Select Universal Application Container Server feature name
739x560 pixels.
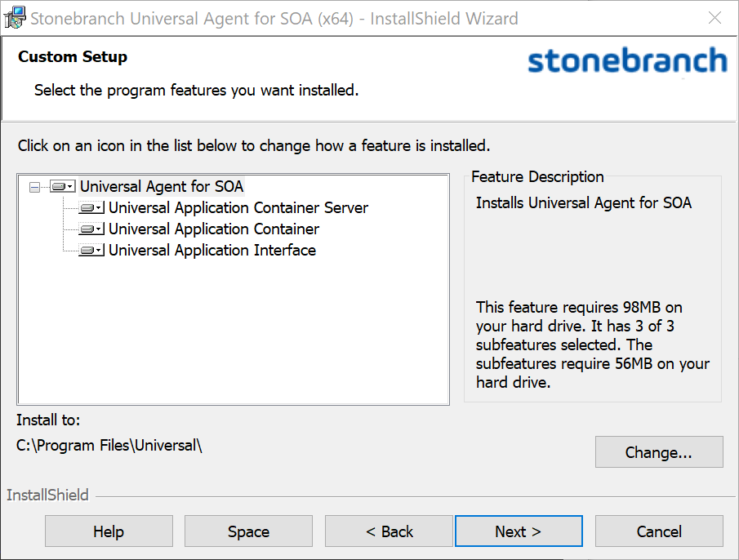[x=238, y=208]
